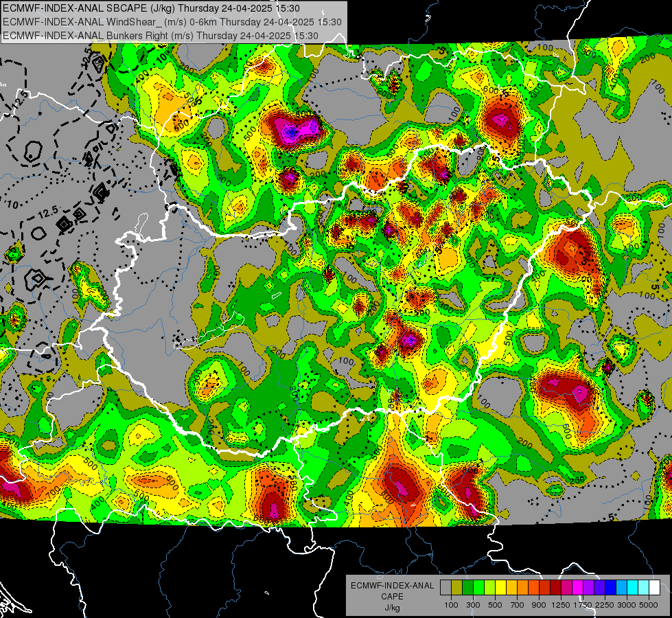
Task: Click the bright magenta legend swatch
Action: click(577, 588)
